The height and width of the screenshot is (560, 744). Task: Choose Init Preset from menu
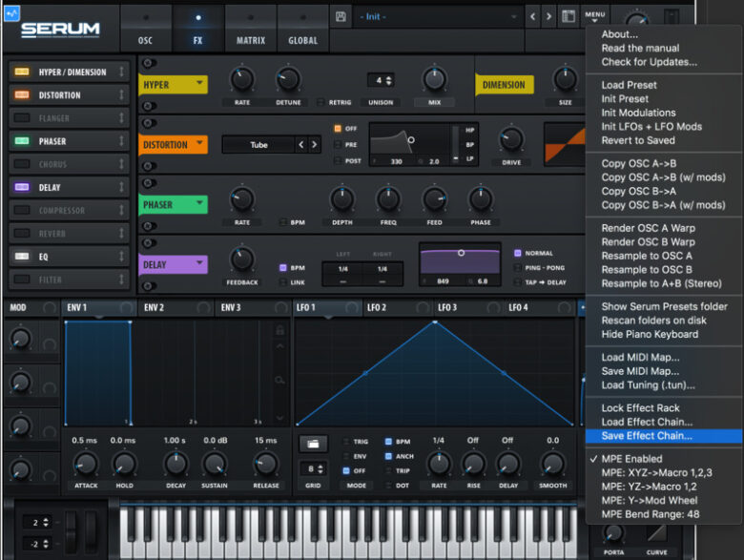(x=625, y=98)
